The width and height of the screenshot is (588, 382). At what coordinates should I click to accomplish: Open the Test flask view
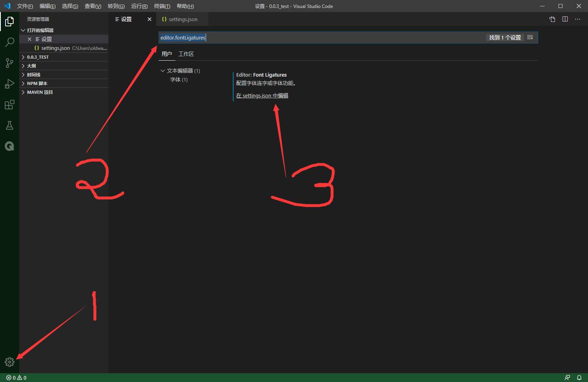click(10, 125)
